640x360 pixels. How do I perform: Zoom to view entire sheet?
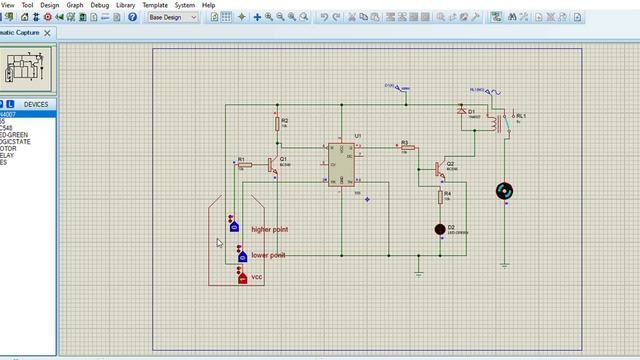(x=292, y=17)
